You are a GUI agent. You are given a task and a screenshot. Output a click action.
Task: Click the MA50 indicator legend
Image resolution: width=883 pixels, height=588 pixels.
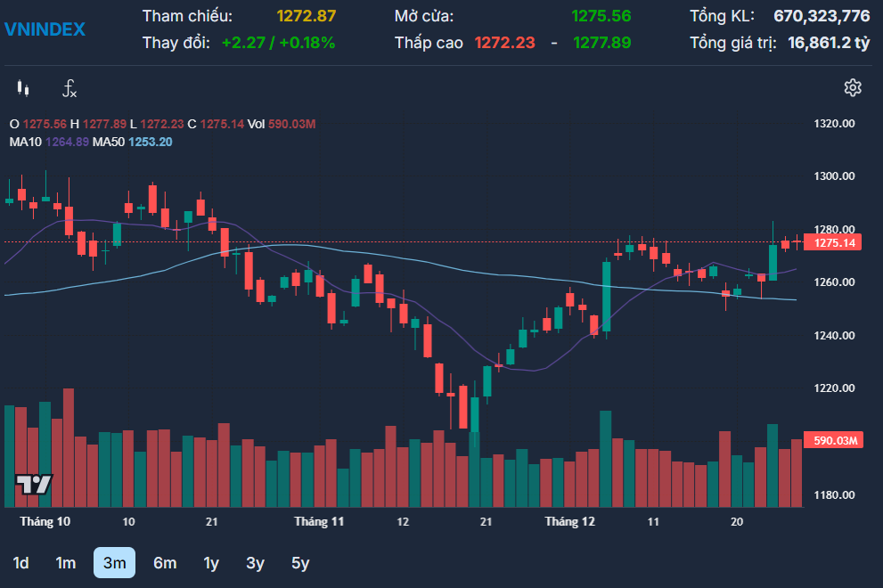coord(132,142)
